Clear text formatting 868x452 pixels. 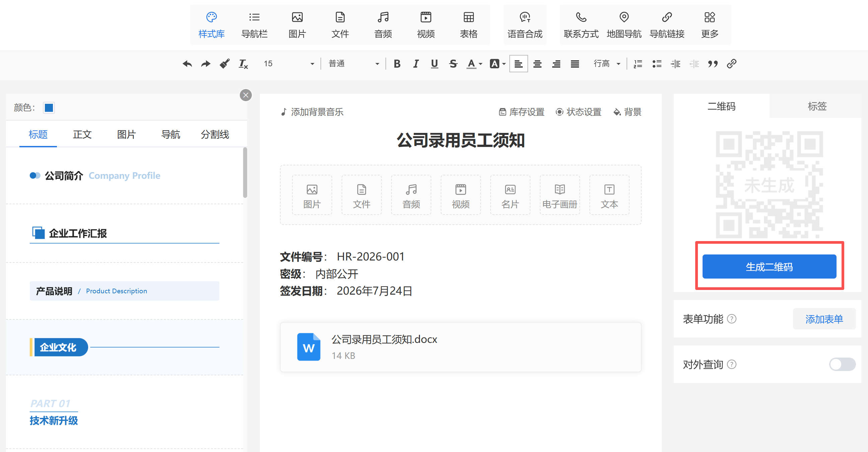243,64
